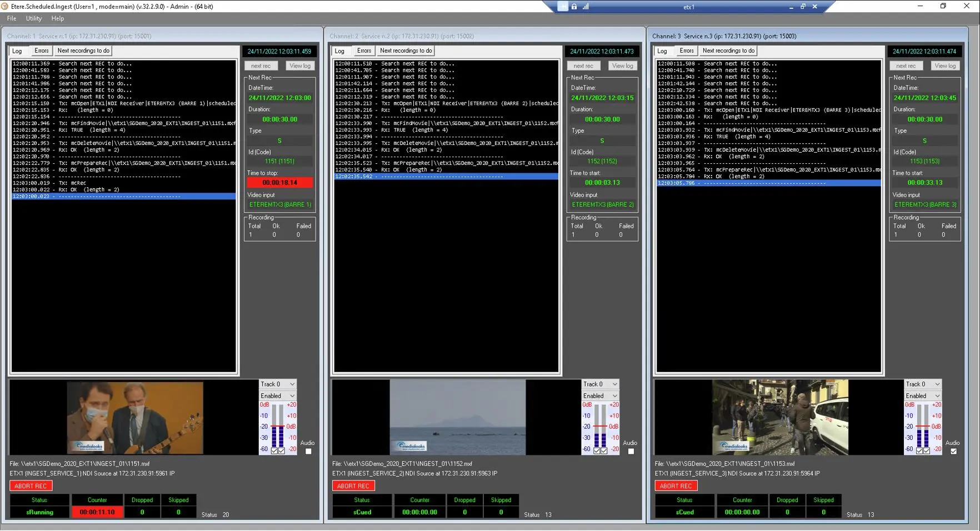Open the Track 0 dropdown in Channel 1
980x531 pixels.
coord(278,384)
